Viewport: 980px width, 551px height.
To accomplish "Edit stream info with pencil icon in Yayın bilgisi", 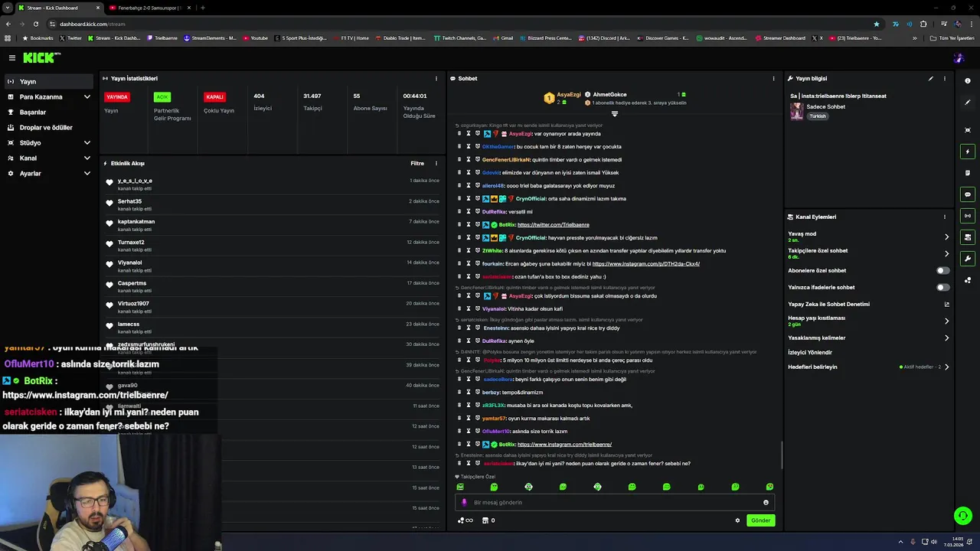I will tap(931, 78).
